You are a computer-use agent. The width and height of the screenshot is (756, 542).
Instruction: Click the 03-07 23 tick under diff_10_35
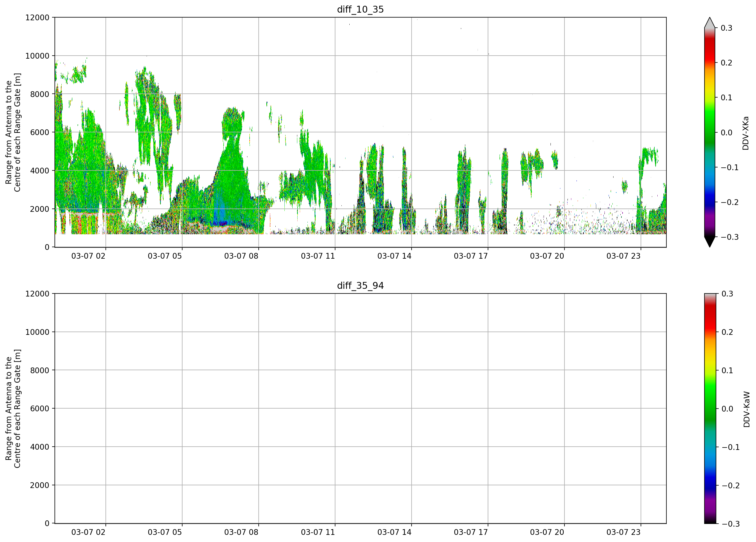(623, 256)
